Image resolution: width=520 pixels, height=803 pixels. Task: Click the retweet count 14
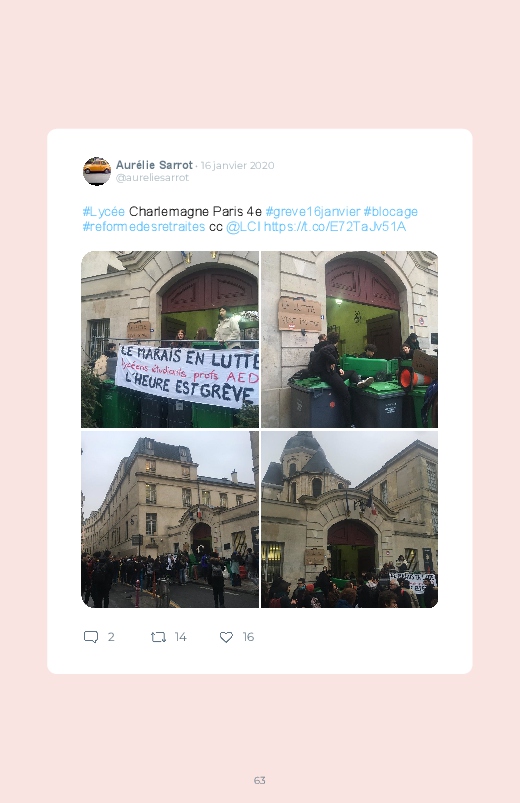(x=180, y=637)
